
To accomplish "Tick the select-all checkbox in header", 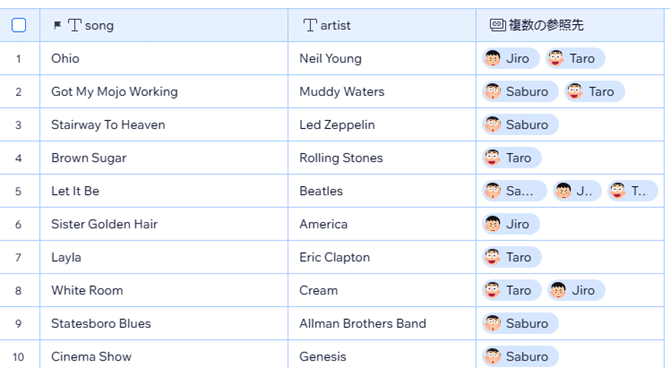I will [x=19, y=25].
